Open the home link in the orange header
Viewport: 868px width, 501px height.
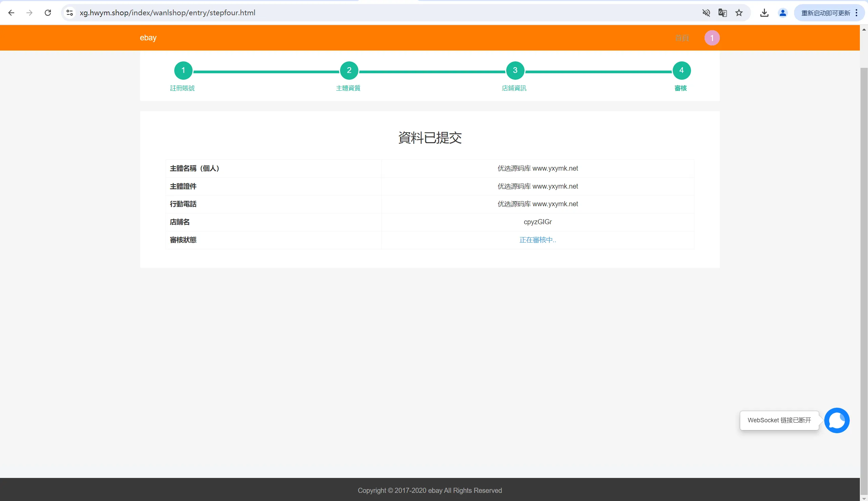(x=682, y=38)
